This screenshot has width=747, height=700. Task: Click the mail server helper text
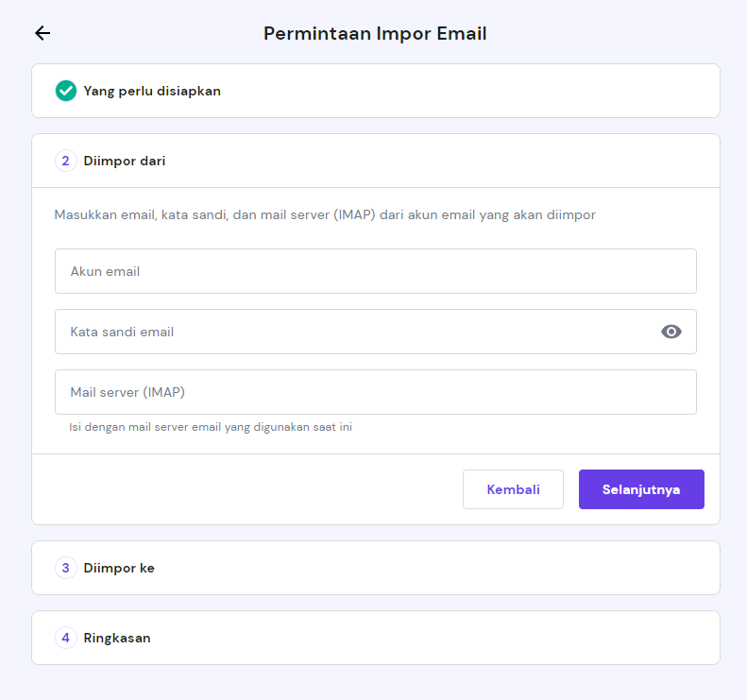[211, 427]
